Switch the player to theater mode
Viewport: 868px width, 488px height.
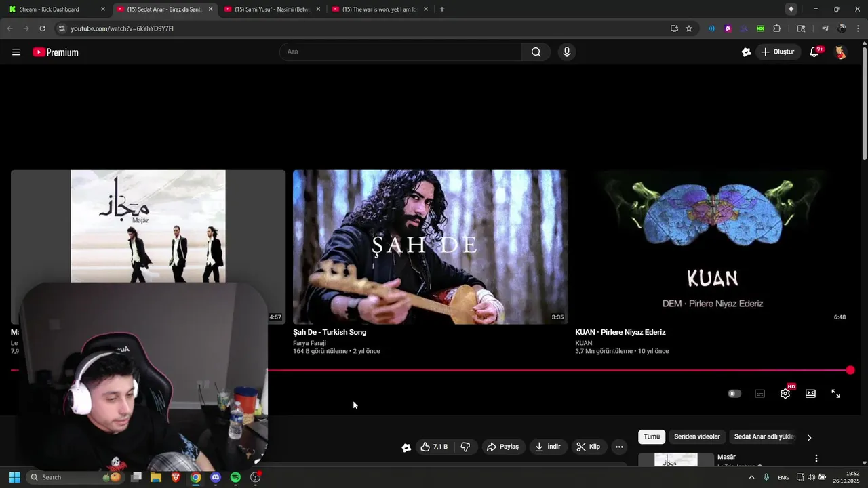[810, 394]
